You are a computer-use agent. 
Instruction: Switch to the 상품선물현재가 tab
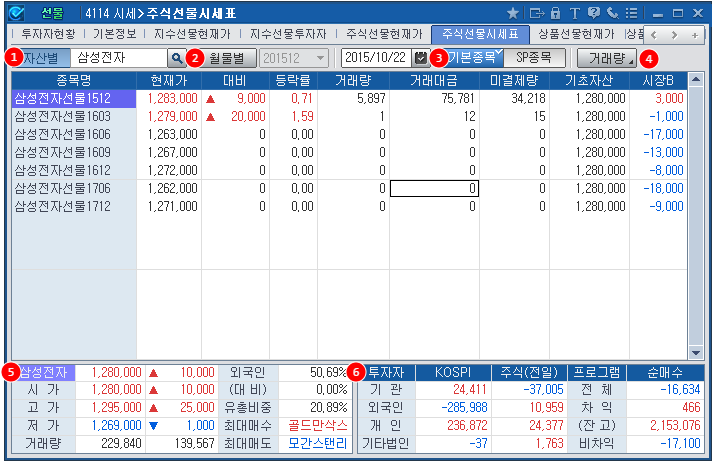pyautogui.click(x=576, y=34)
